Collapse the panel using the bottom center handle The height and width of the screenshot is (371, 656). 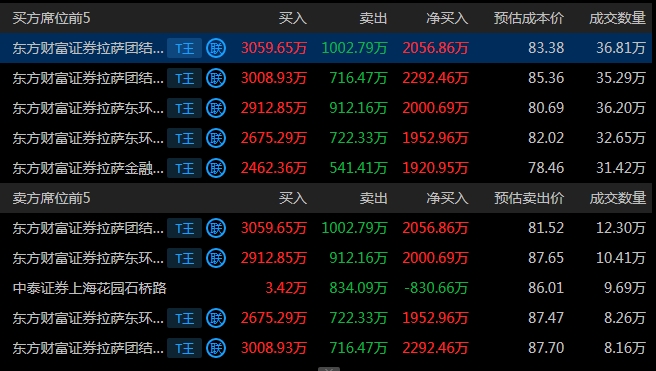coord(329,369)
